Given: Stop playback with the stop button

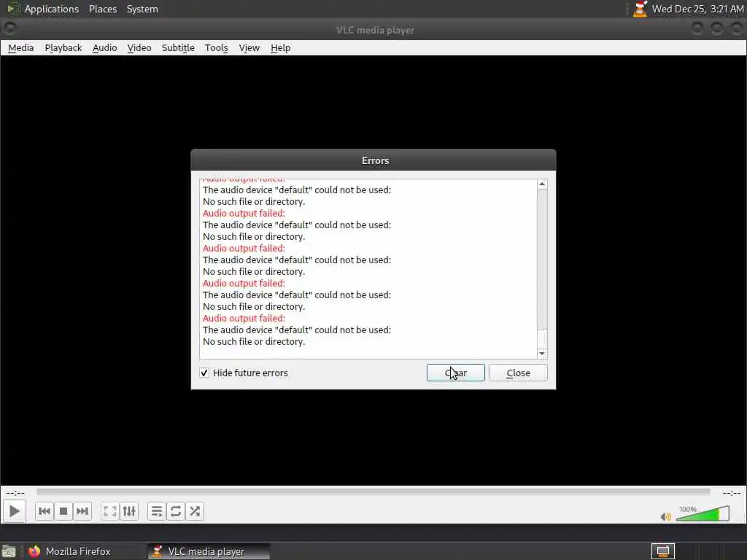Looking at the screenshot, I should (x=63, y=511).
